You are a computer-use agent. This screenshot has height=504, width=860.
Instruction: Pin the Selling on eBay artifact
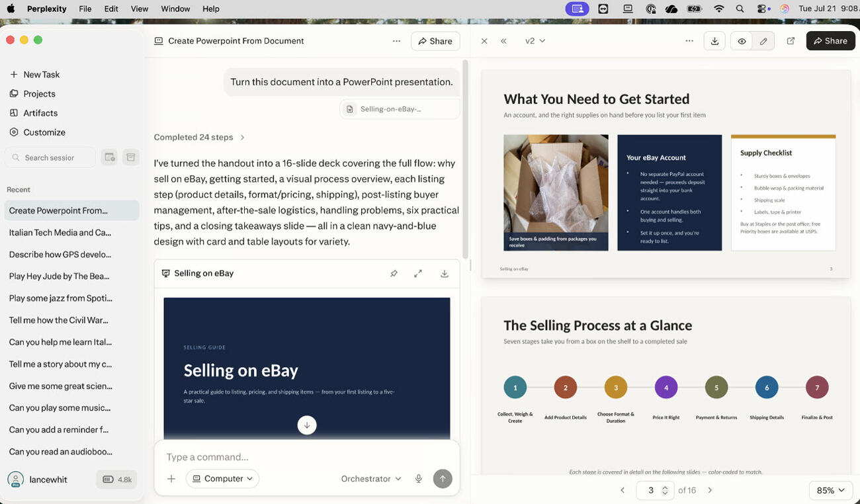point(394,273)
